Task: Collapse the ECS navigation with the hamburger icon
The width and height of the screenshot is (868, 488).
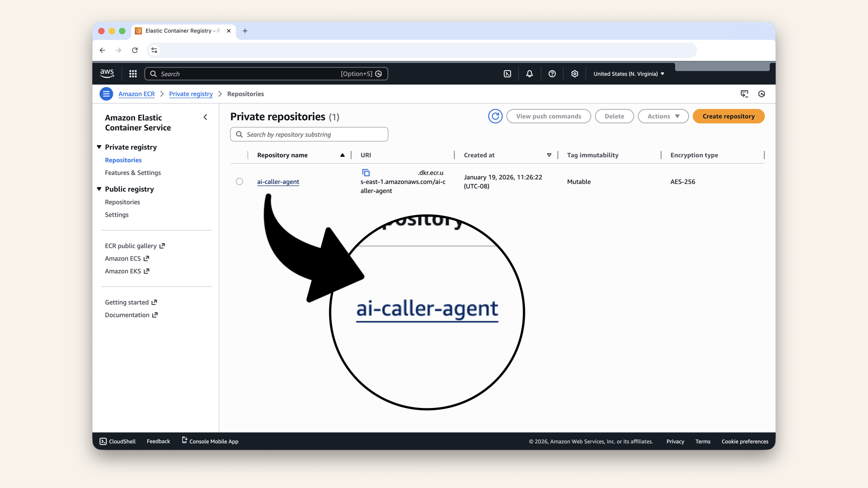Action: click(x=106, y=94)
